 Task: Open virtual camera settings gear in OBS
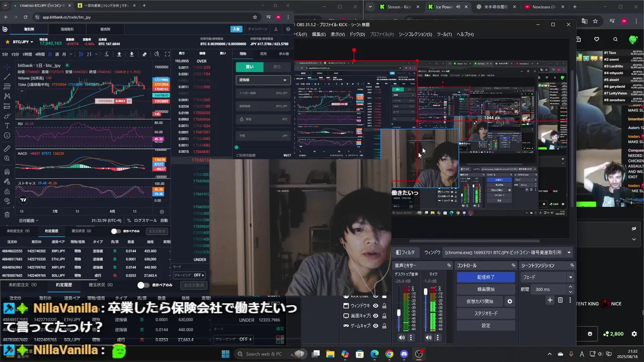(x=510, y=301)
